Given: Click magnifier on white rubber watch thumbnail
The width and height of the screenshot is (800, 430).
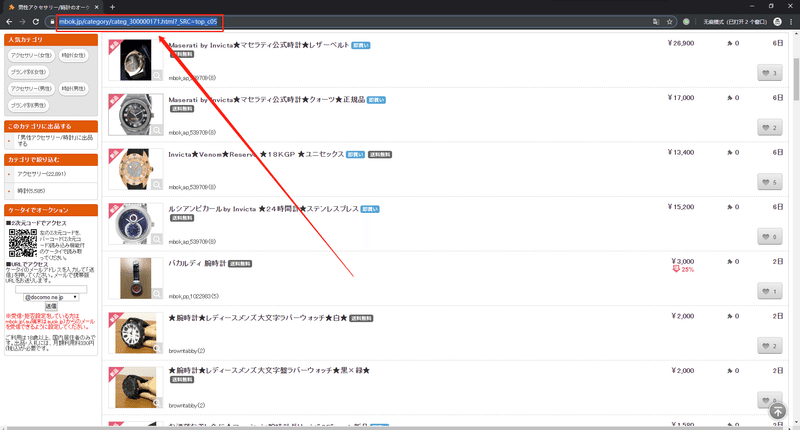Looking at the screenshot, I should pyautogui.click(x=157, y=348).
